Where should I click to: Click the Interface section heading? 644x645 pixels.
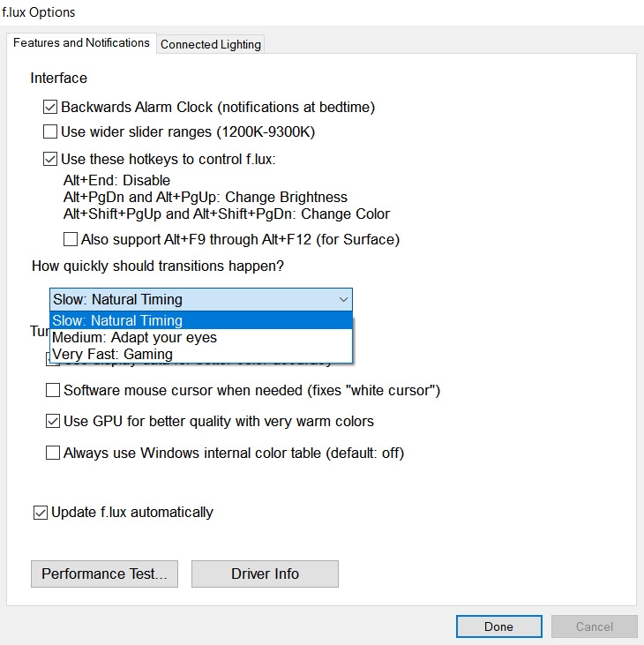[58, 79]
